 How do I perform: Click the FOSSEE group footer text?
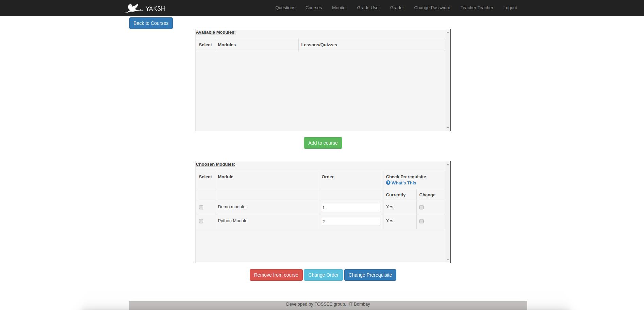[x=328, y=304]
